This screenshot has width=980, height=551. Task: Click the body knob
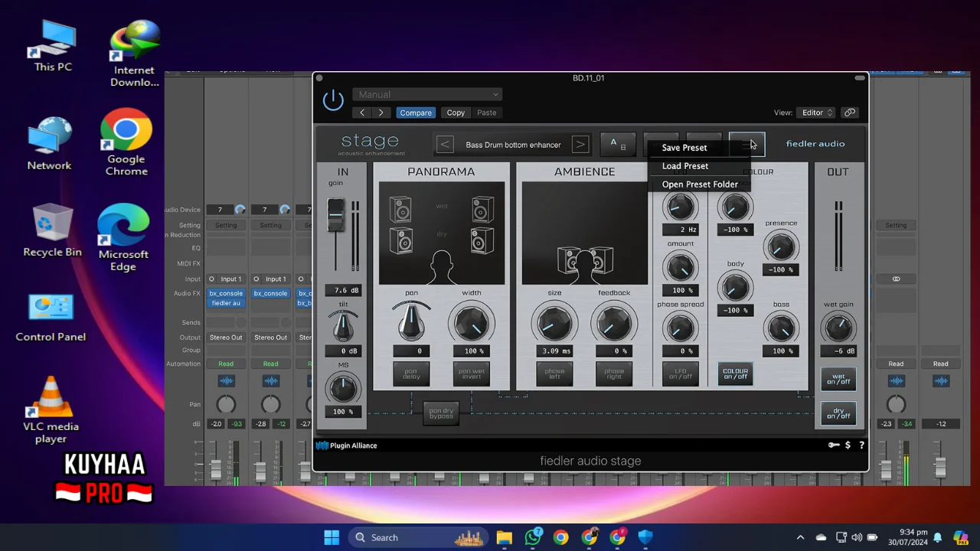coord(735,287)
